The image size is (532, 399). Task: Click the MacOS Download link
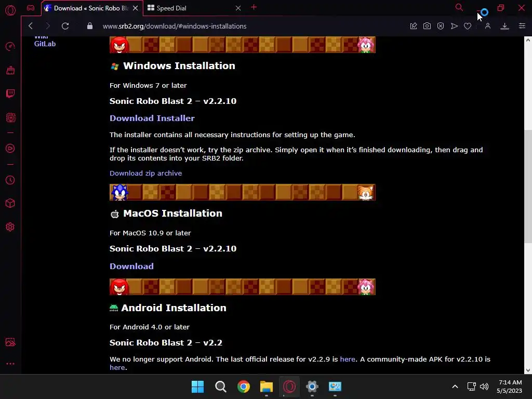131,266
